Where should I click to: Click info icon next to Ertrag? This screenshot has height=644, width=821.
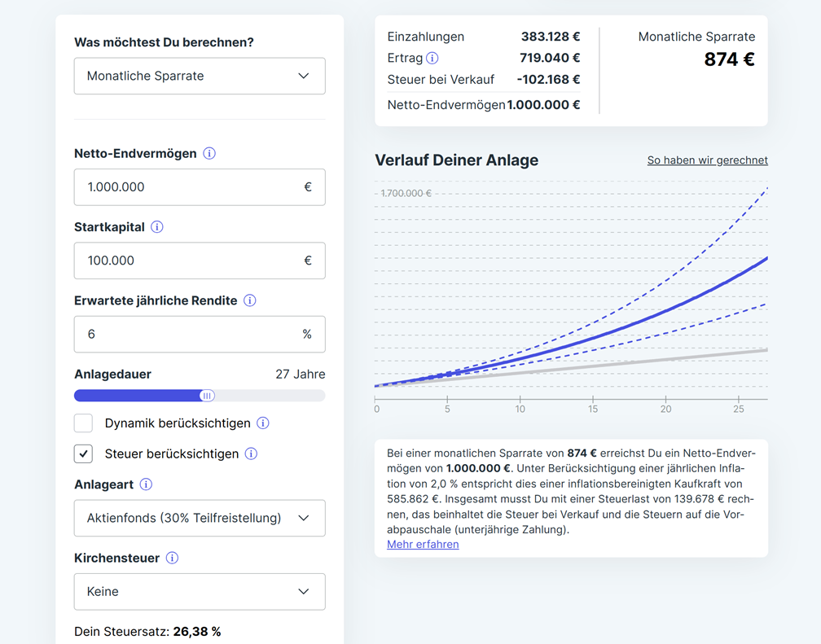coord(432,58)
